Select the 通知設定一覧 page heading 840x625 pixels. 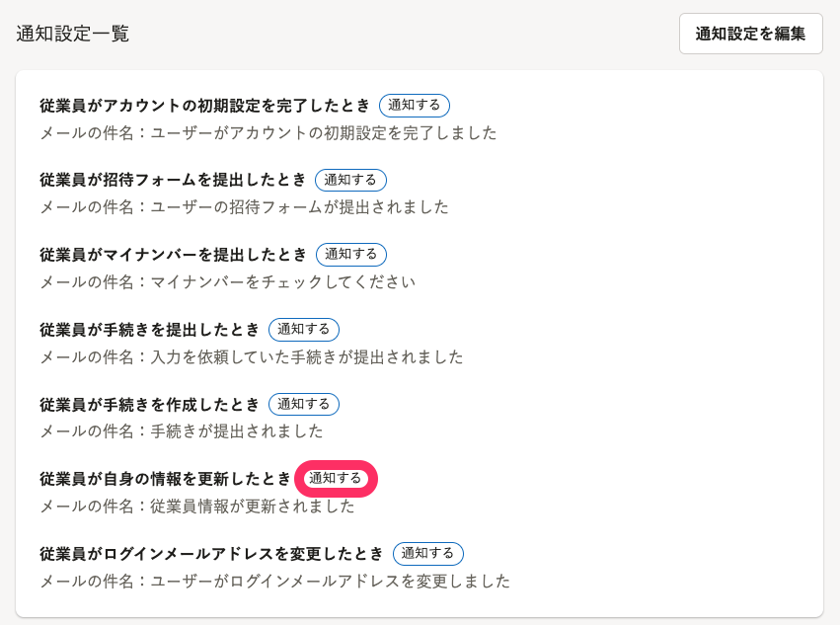pyautogui.click(x=72, y=34)
